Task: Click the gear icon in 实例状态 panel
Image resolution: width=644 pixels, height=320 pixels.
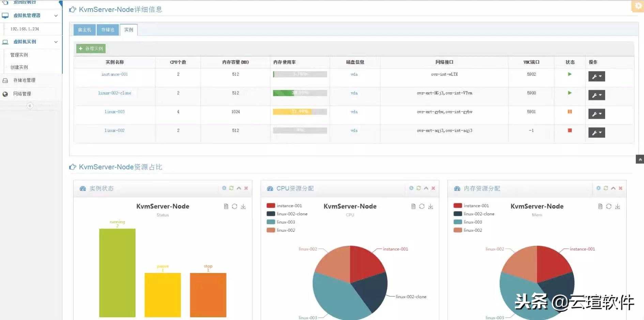Action: pyautogui.click(x=224, y=188)
